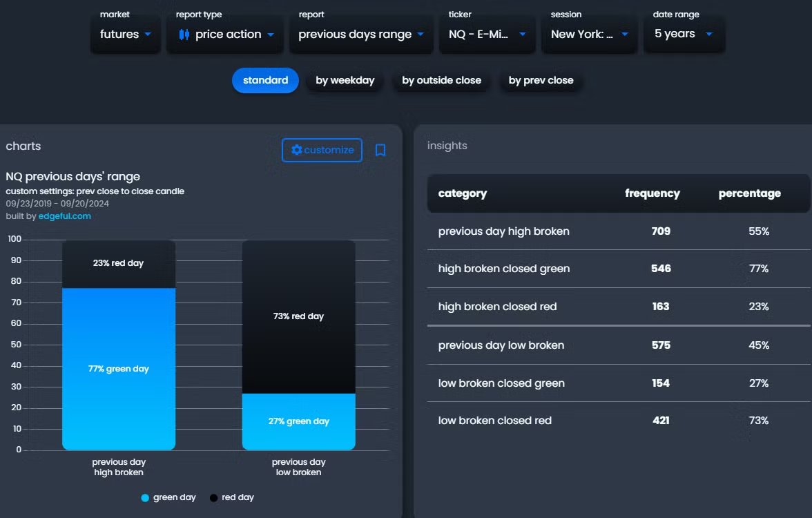Click the frequency value 709
This screenshot has height=518, width=812.
[x=661, y=231]
